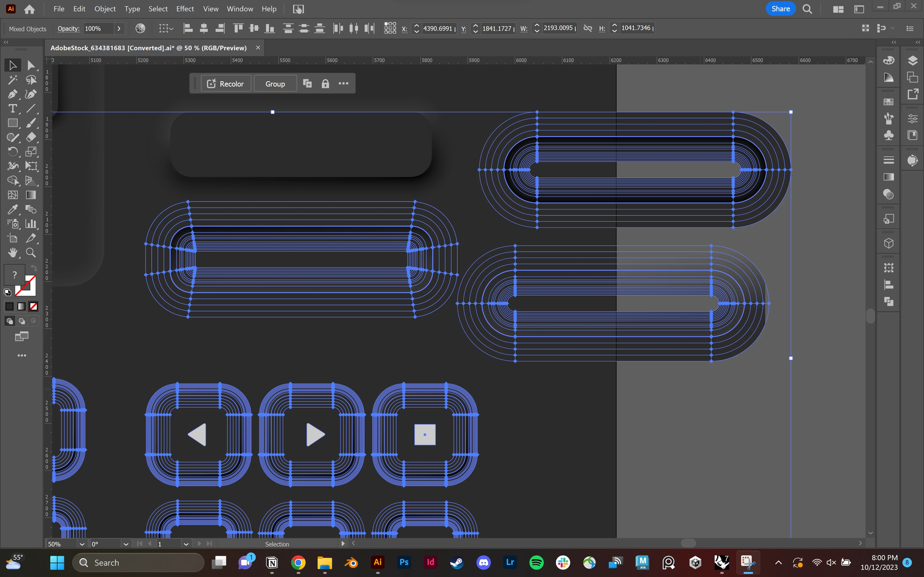Select the Type tool

pyautogui.click(x=12, y=109)
